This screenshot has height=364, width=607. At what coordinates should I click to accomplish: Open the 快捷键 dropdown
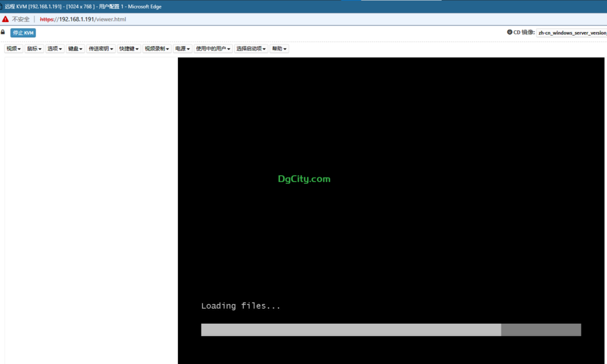[x=129, y=49]
